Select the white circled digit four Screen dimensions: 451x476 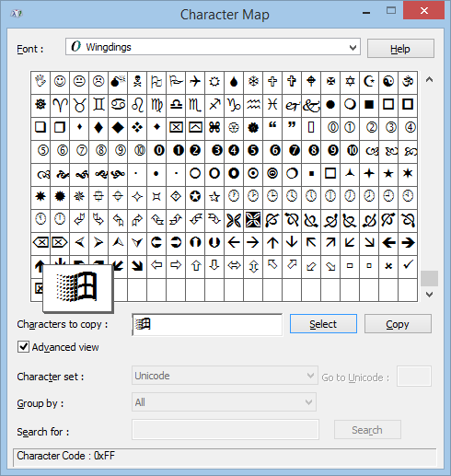(x=411, y=127)
